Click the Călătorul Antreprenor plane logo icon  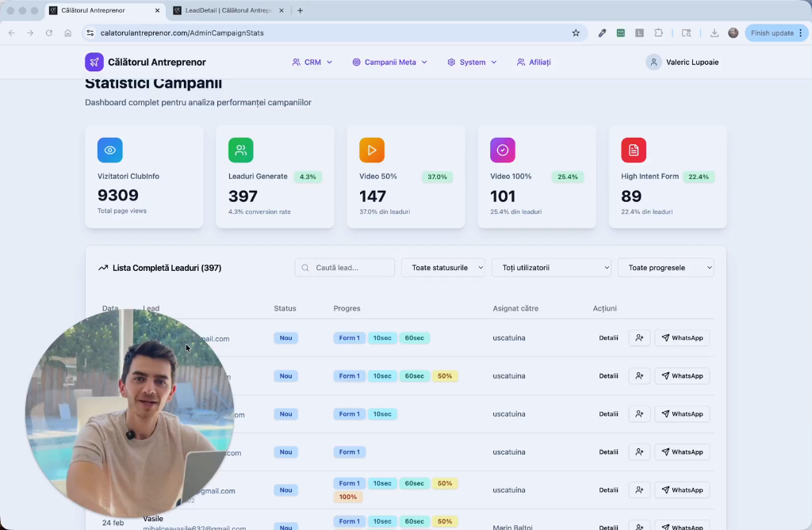[x=94, y=62]
